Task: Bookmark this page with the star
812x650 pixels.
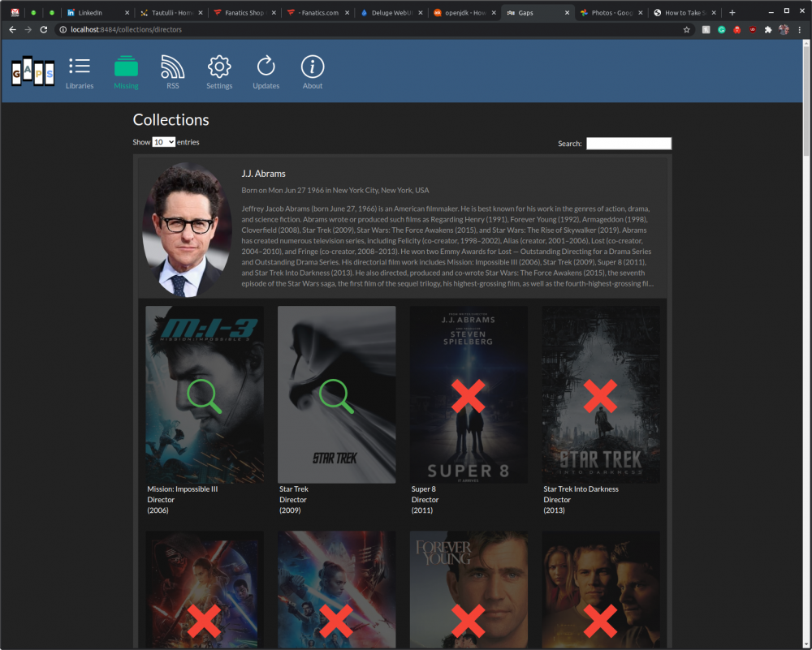Action: point(687,29)
